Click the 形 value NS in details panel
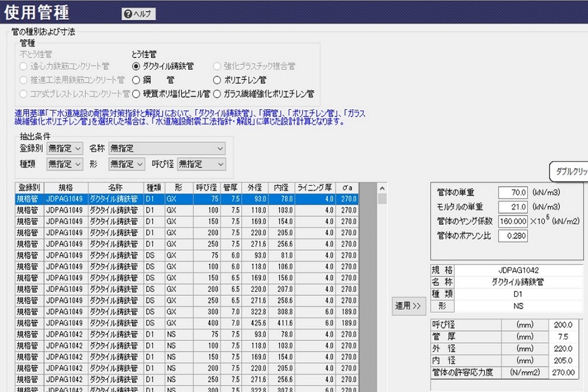The height and width of the screenshot is (392, 588). pos(519,306)
